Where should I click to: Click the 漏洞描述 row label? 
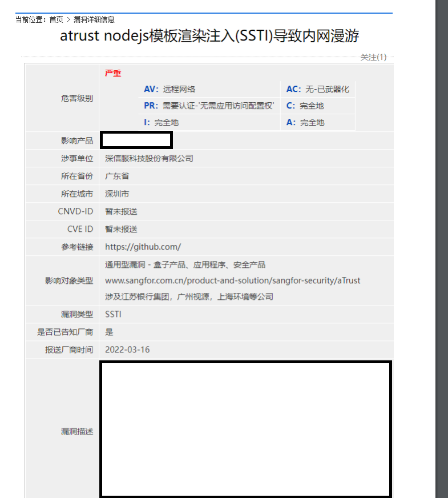(x=77, y=432)
